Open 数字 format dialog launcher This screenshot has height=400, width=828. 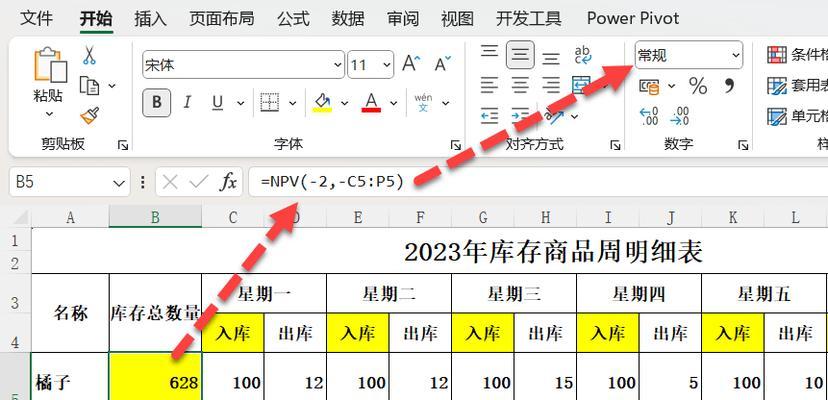pos(743,145)
